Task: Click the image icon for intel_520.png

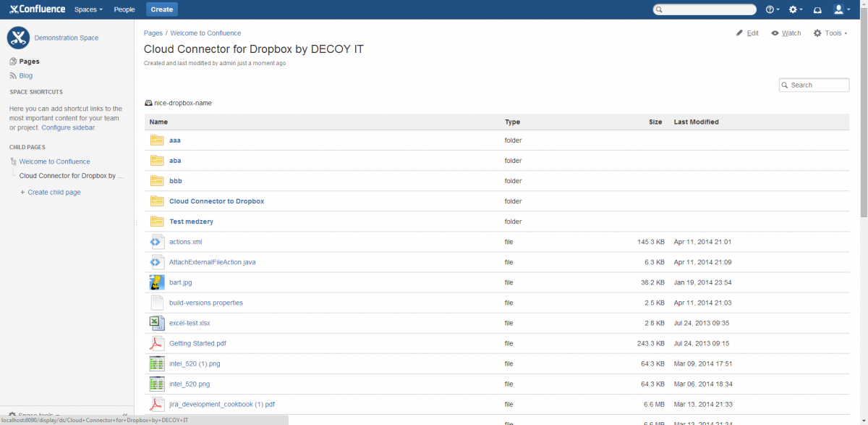Action: click(157, 384)
